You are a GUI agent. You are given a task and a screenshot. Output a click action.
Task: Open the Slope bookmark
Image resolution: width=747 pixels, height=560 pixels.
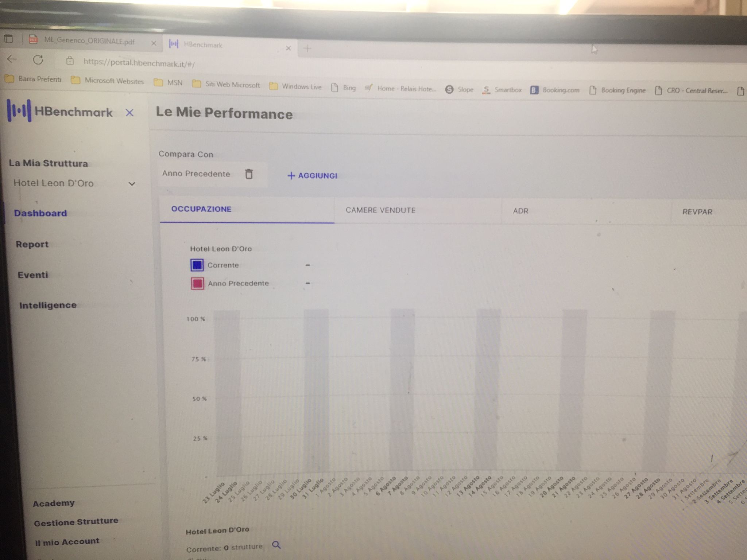459,89
